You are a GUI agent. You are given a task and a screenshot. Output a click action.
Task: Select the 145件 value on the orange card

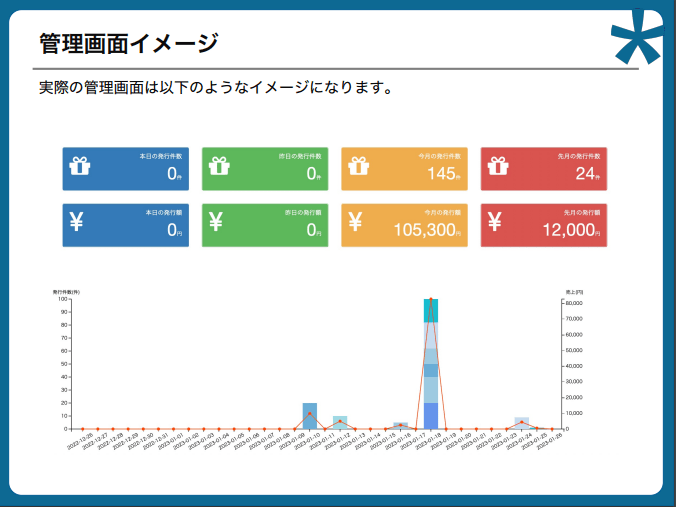coord(444,174)
